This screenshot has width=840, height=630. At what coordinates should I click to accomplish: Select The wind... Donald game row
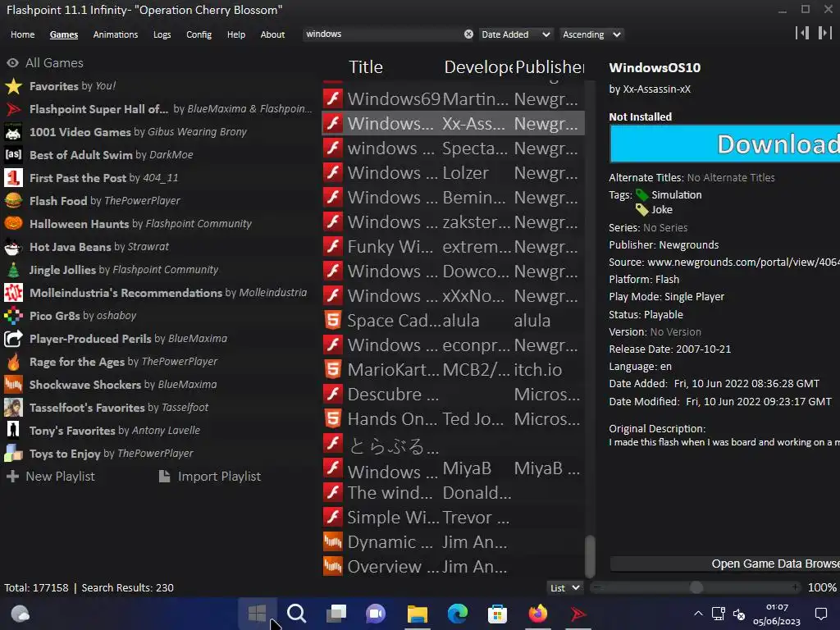click(x=453, y=493)
